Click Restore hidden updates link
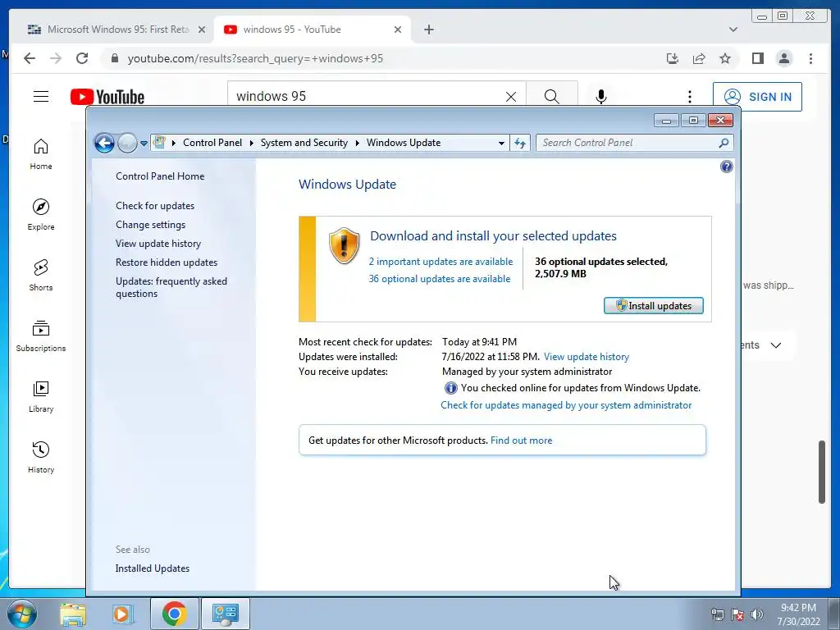 pyautogui.click(x=166, y=262)
